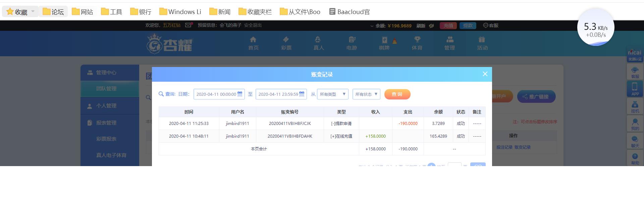
Task: Select 彩票报表 in the left sidebar
Action: click(x=106, y=139)
